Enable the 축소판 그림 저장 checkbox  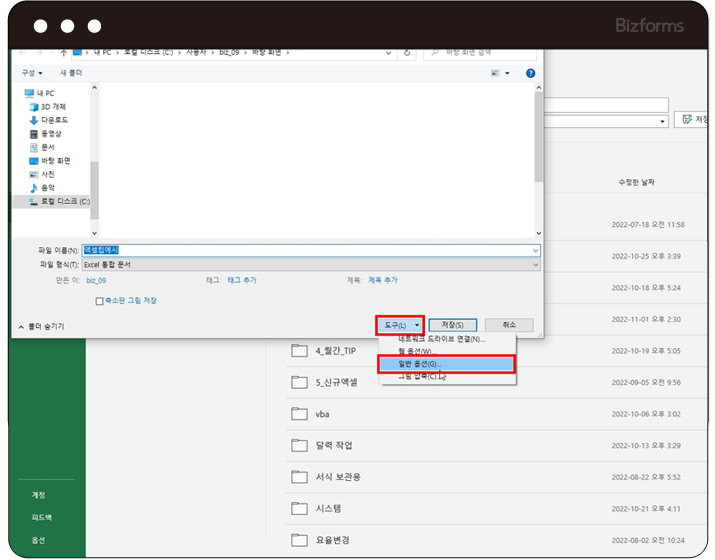pos(99,301)
